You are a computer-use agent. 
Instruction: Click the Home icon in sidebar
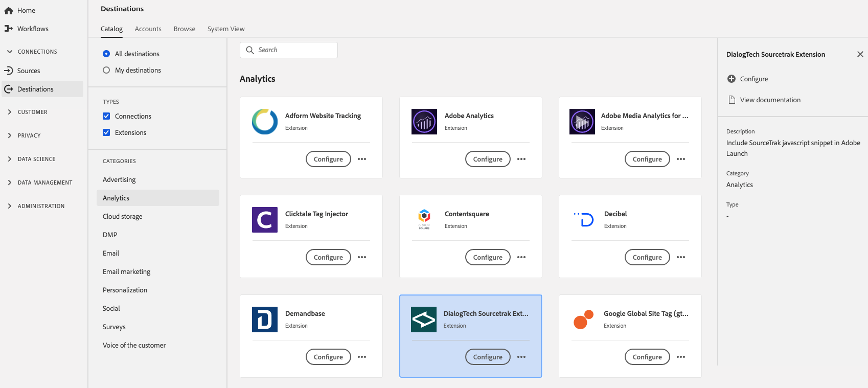pyautogui.click(x=9, y=10)
